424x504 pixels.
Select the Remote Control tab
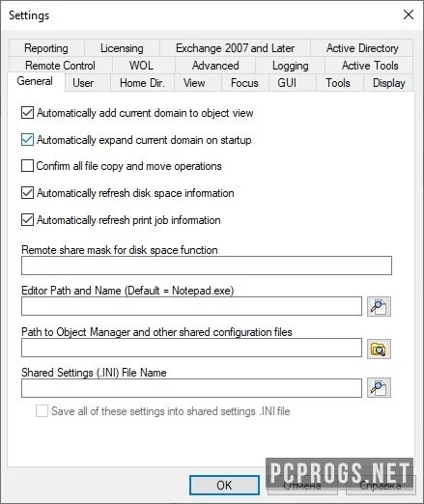coord(60,66)
